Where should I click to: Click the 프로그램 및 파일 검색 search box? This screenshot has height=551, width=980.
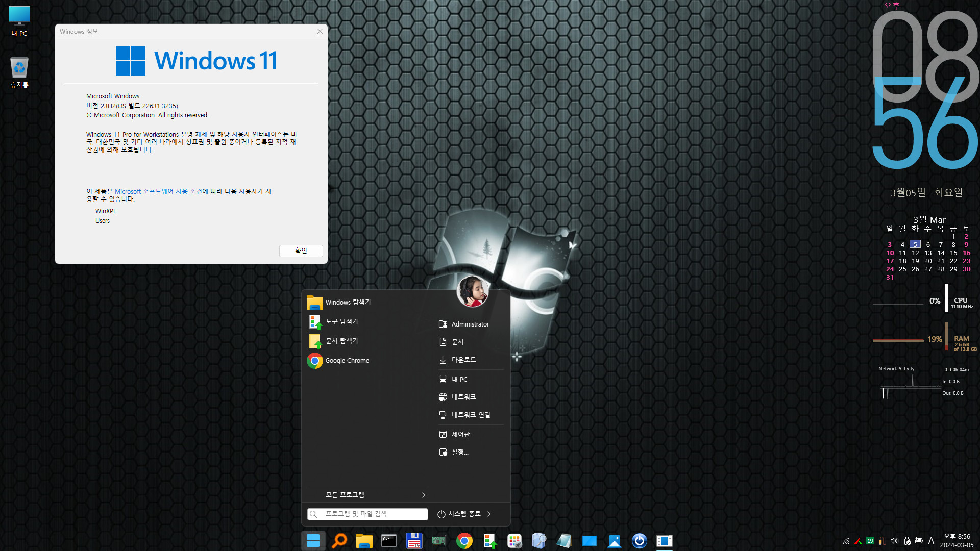(367, 514)
